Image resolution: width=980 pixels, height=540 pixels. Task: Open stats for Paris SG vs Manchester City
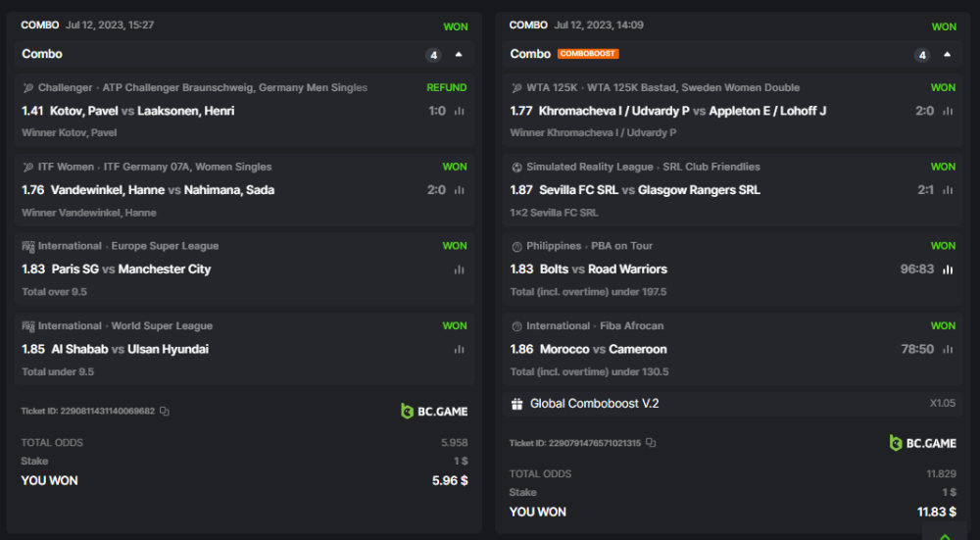coord(459,270)
